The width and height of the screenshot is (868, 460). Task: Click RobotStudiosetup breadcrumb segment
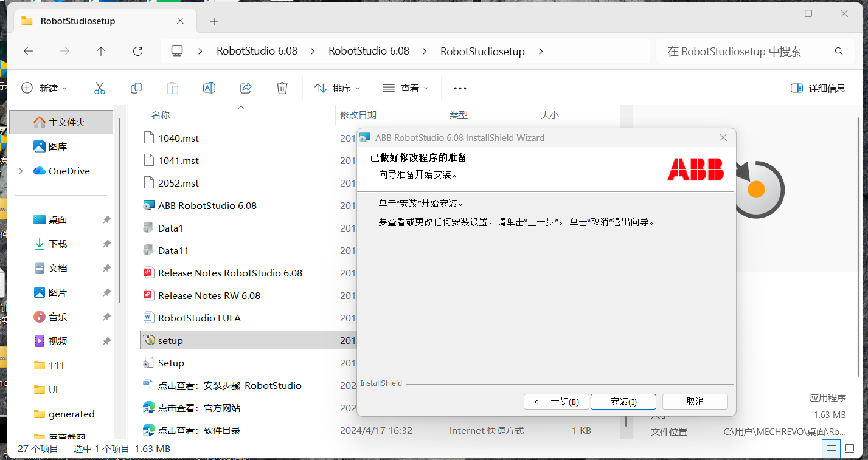click(482, 52)
